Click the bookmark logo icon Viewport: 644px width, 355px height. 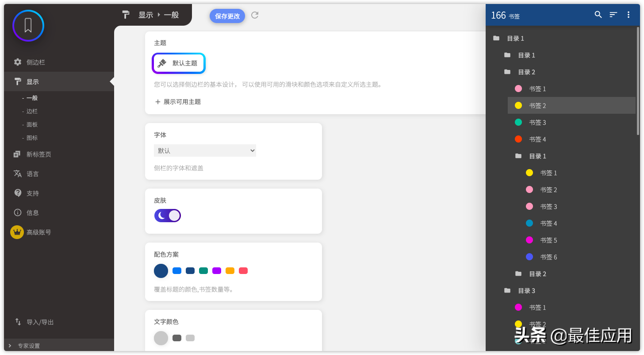[28, 26]
